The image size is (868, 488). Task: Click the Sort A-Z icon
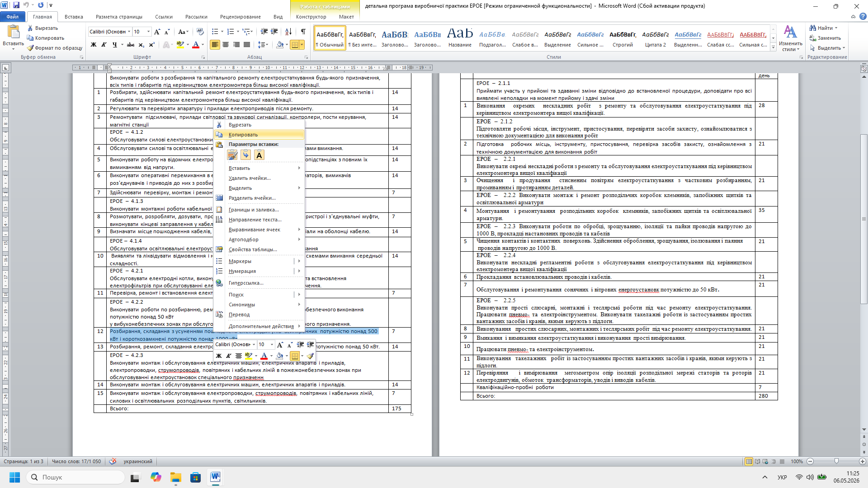288,32
